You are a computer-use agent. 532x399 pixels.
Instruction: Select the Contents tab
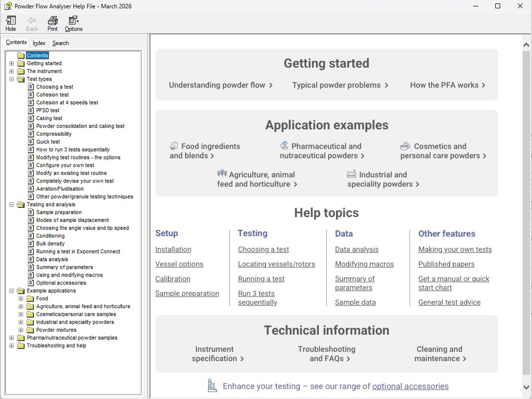16,42
